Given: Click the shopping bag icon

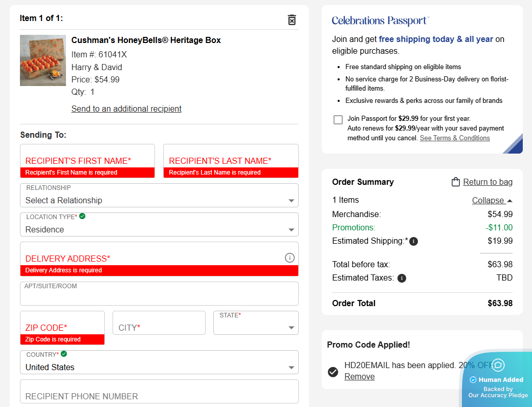Looking at the screenshot, I should tap(456, 182).
